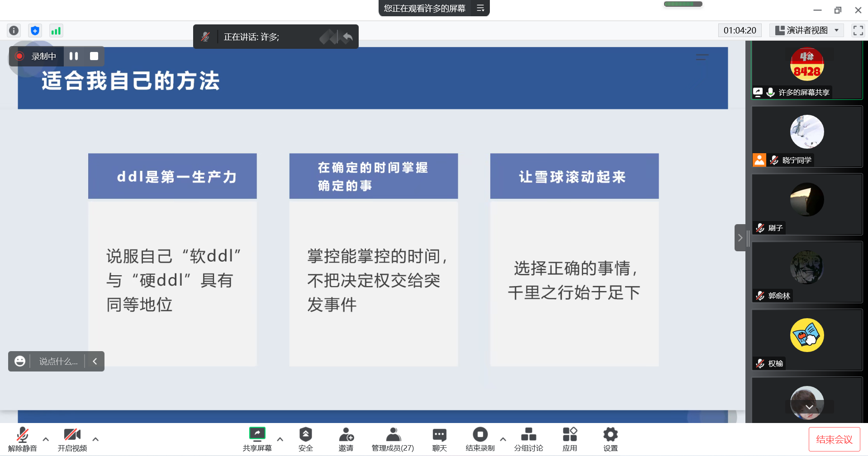The image size is (868, 456).
Task: Expand audio options arrow beside 解除静音
Action: tap(46, 439)
